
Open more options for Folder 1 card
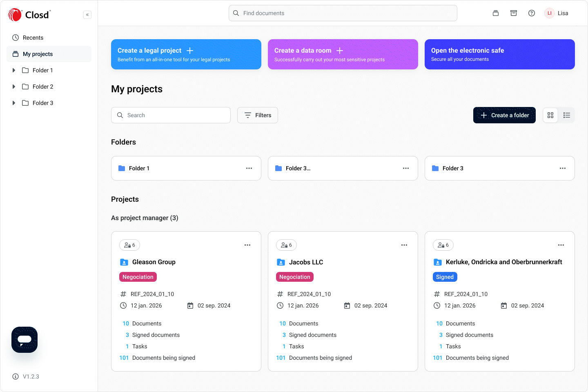[249, 168]
